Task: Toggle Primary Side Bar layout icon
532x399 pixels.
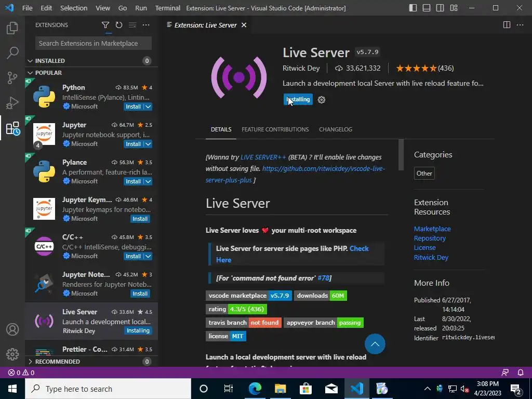Action: coord(413,8)
